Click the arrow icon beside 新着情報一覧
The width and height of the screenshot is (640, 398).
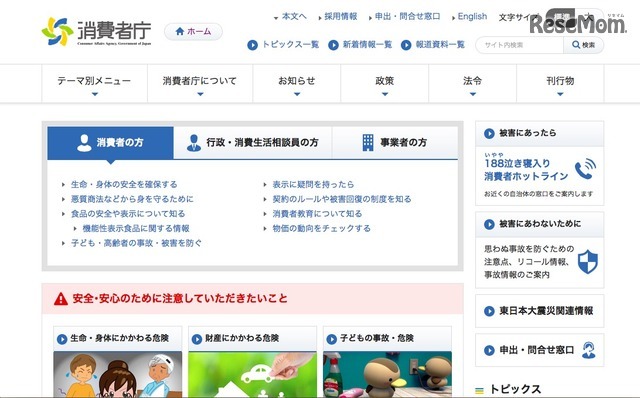(x=333, y=45)
